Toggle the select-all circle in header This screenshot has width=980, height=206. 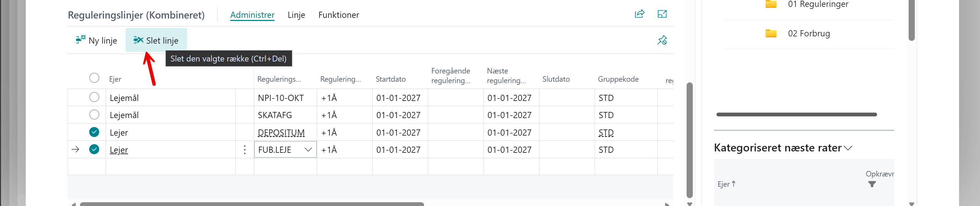[94, 78]
